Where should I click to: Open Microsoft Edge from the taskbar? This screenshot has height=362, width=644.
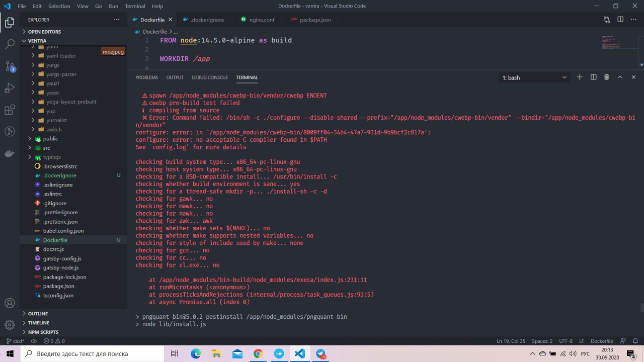(196, 354)
